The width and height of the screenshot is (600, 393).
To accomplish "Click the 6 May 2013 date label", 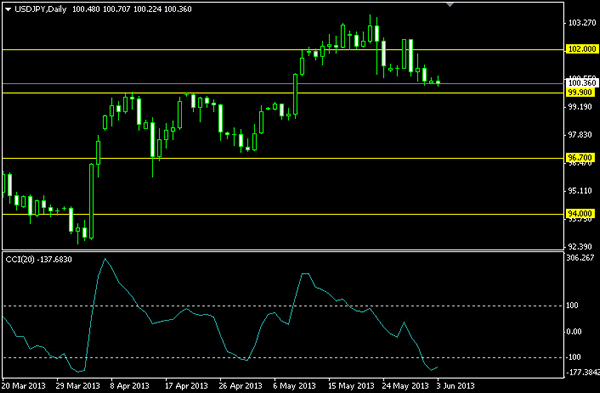I will click(x=294, y=386).
